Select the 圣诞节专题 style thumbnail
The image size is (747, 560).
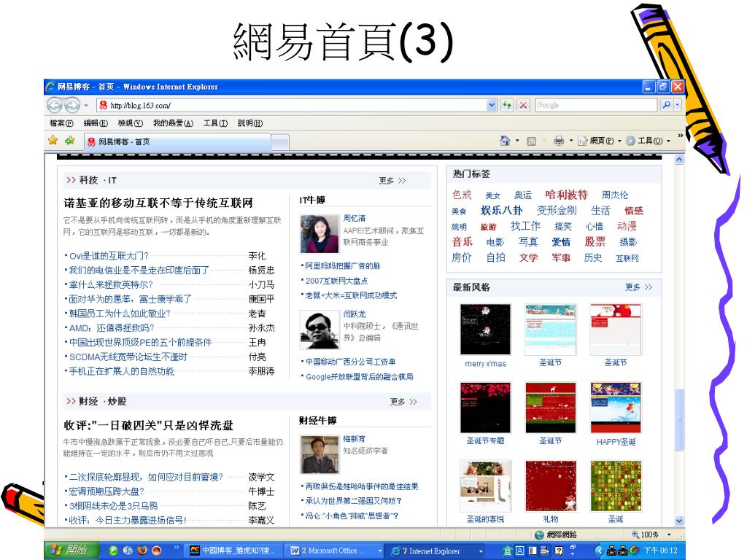coord(485,408)
